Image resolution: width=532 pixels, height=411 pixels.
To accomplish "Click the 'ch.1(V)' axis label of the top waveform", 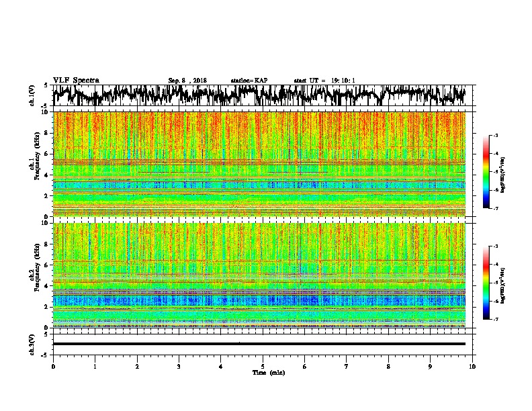I will [32, 95].
